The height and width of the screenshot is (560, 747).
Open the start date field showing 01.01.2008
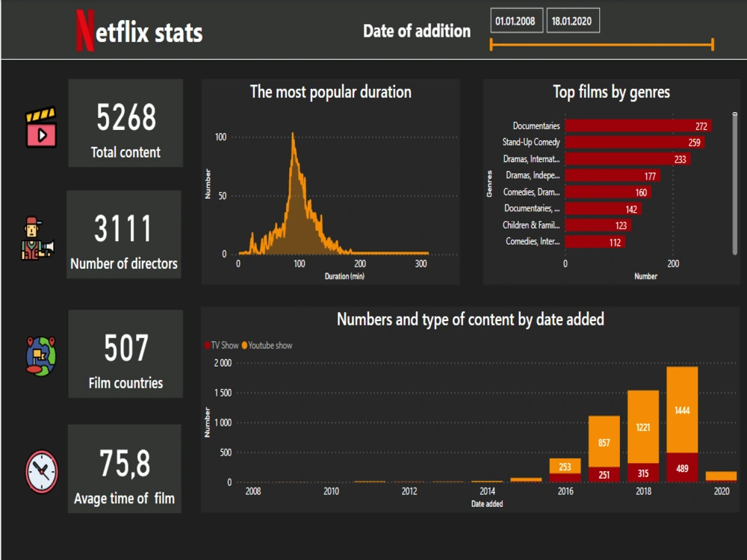coord(516,20)
